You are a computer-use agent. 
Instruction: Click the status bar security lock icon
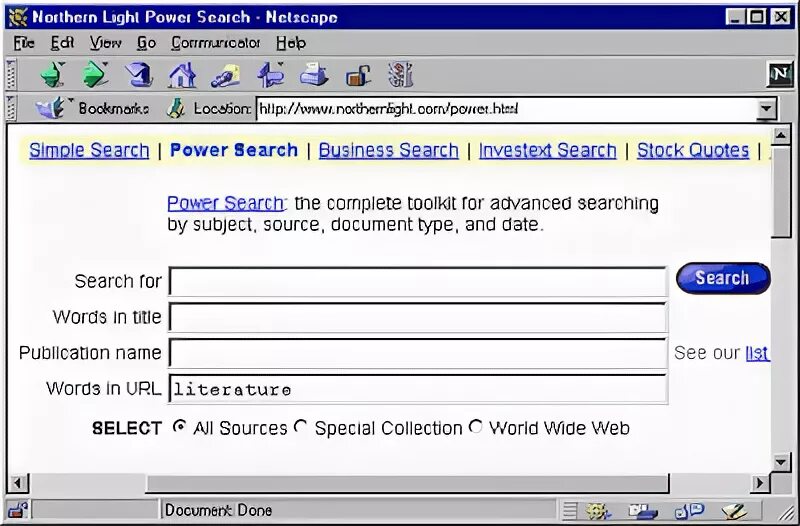tap(18, 509)
